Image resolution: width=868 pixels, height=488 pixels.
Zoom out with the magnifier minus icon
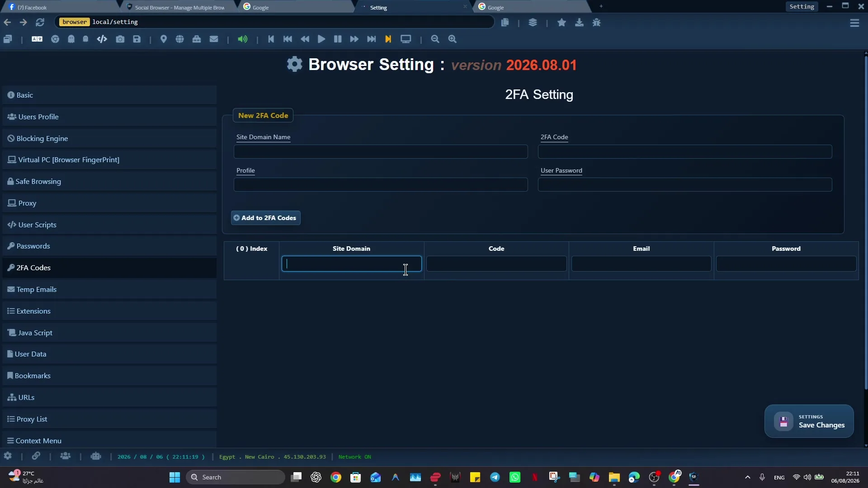tap(435, 39)
